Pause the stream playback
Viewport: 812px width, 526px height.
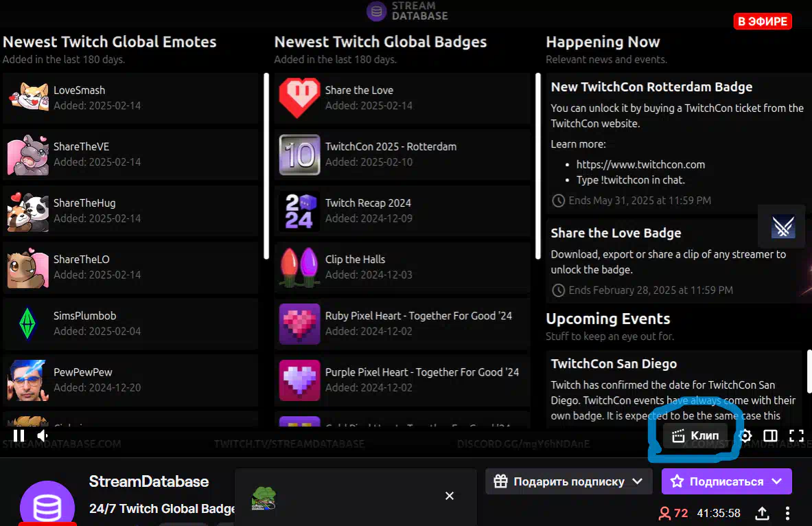point(19,436)
